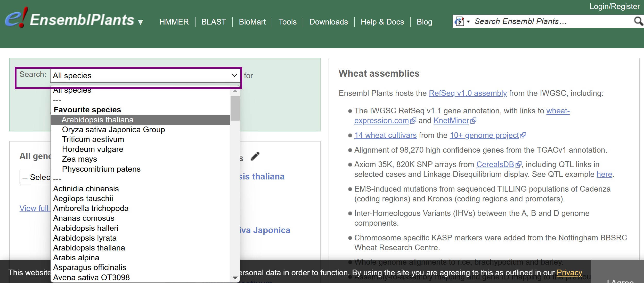Select Amborella trichopoda
Viewport: 644px width, 283px height.
[140, 208]
